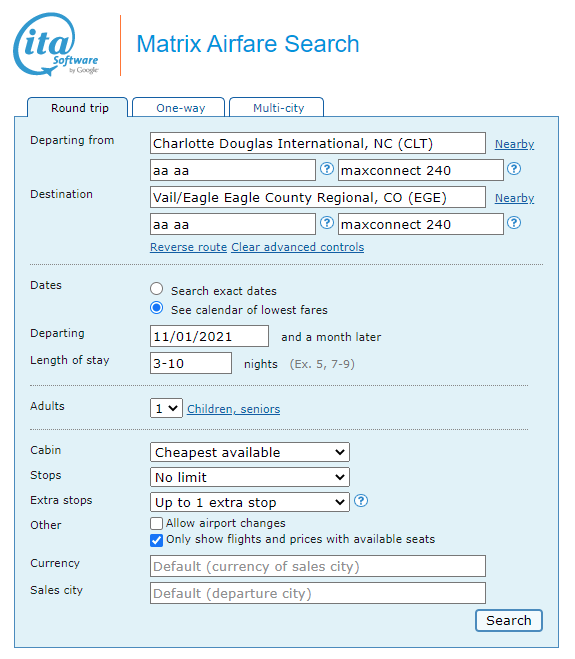Open help icon beside departure routing codes field
This screenshot has width=575, height=659.
point(327,169)
